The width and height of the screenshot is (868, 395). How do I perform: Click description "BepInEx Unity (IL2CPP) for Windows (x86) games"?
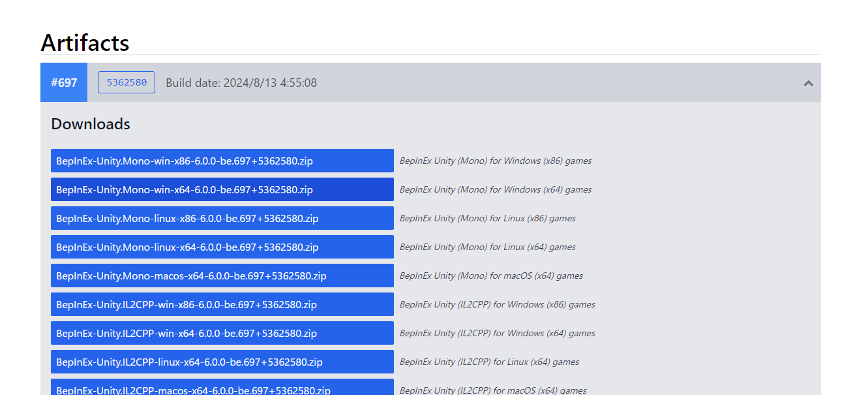point(498,304)
